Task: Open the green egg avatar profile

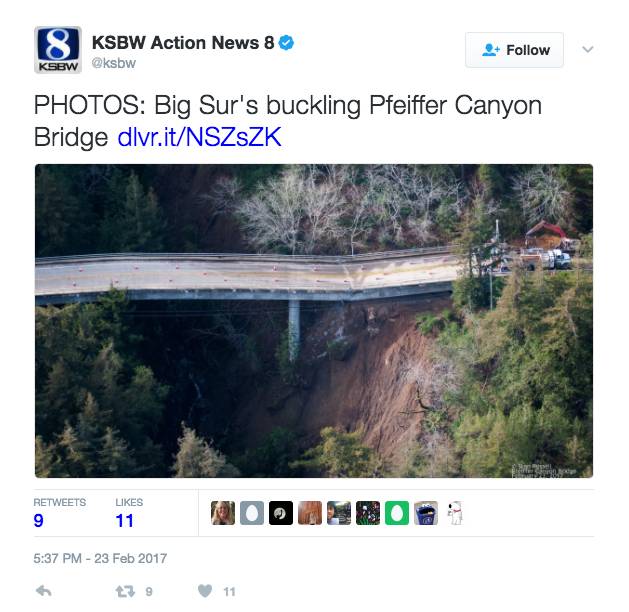Action: click(397, 513)
